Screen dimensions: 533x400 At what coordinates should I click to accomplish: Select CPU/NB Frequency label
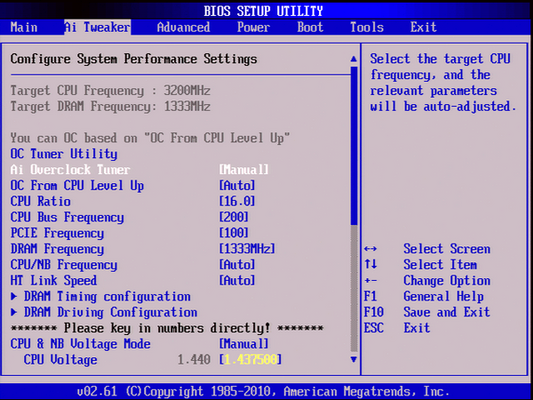64,265
